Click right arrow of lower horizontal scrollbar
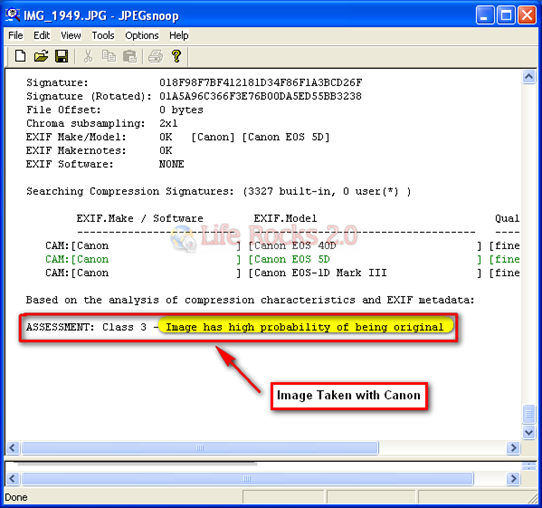This screenshot has width=542, height=508. coord(514,479)
